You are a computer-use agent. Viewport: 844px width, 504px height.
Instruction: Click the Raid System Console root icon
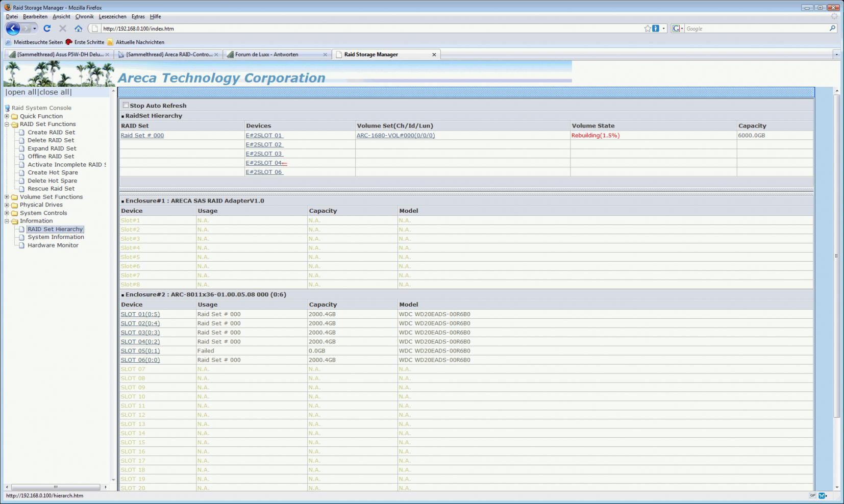7,108
